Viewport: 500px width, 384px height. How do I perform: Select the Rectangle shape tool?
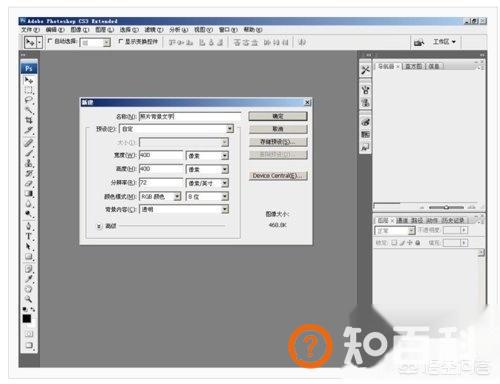click(x=29, y=256)
